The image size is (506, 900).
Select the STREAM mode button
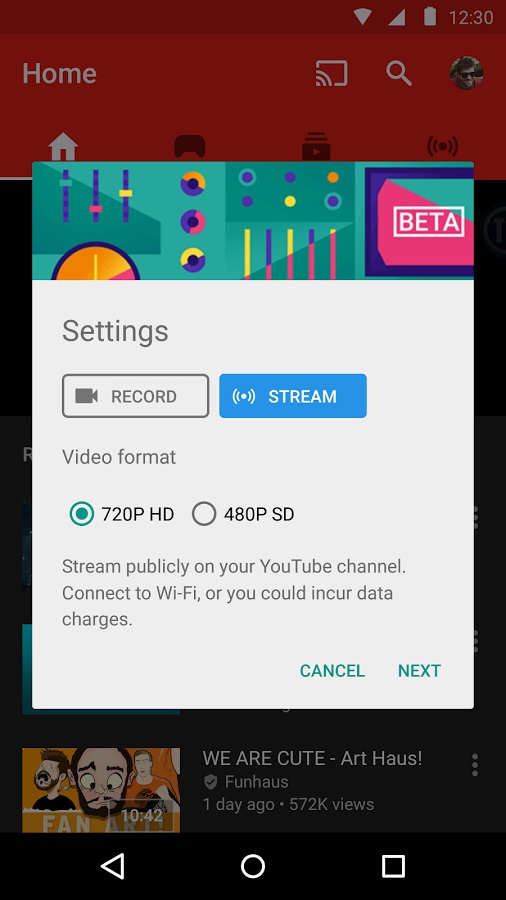pos(293,395)
